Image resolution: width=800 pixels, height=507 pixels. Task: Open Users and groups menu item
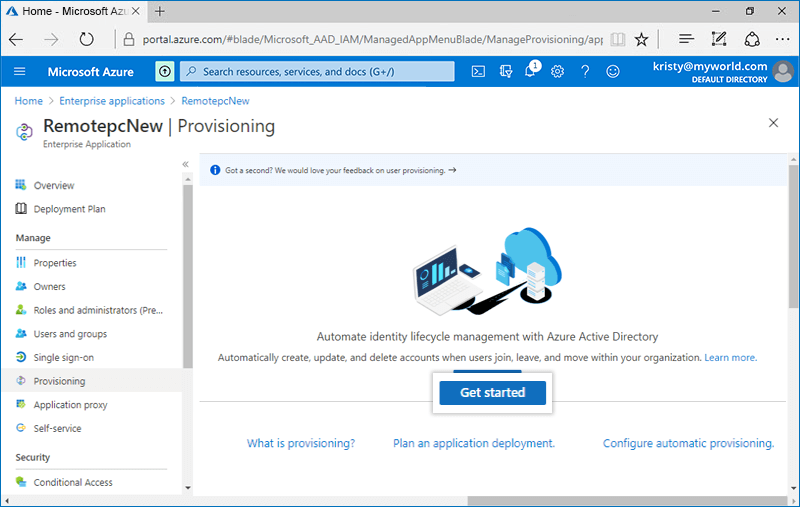coord(70,334)
